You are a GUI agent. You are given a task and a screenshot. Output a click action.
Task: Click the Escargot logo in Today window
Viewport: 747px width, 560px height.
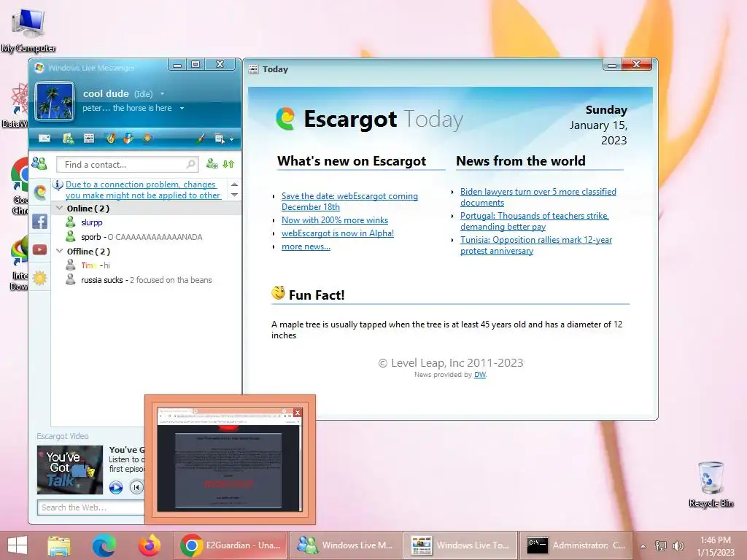[285, 119]
